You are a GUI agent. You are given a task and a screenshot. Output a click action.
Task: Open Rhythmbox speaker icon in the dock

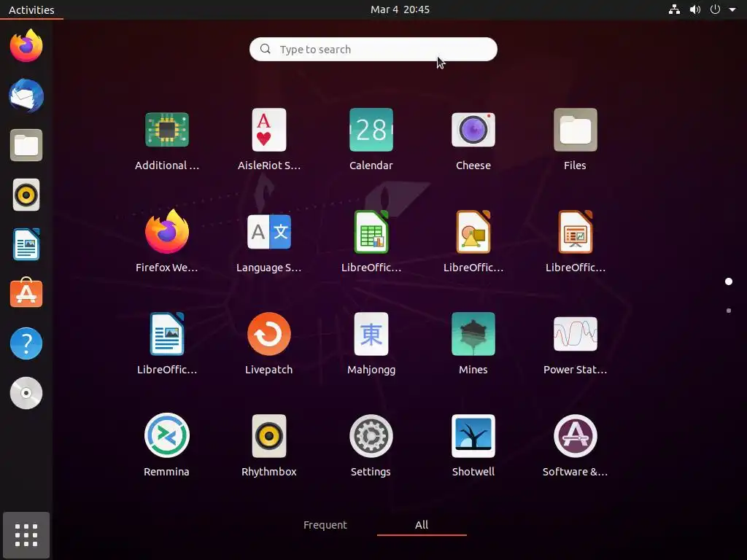click(26, 195)
